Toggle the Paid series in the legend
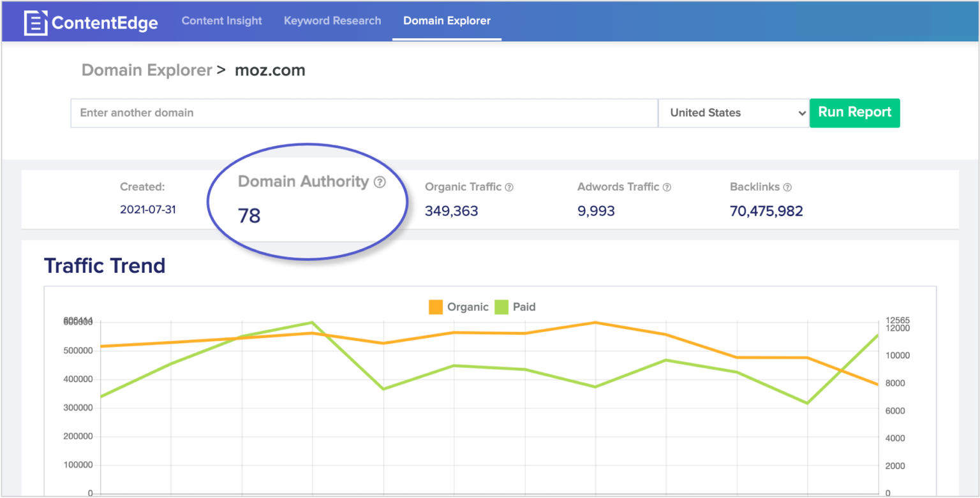980x498 pixels. pyautogui.click(x=523, y=307)
